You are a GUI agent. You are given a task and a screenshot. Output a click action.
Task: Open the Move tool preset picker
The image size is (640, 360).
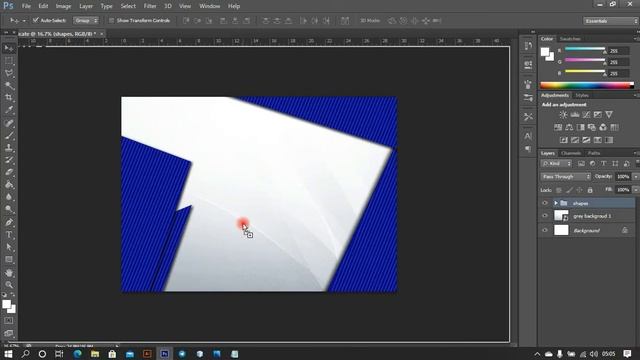tap(18, 20)
